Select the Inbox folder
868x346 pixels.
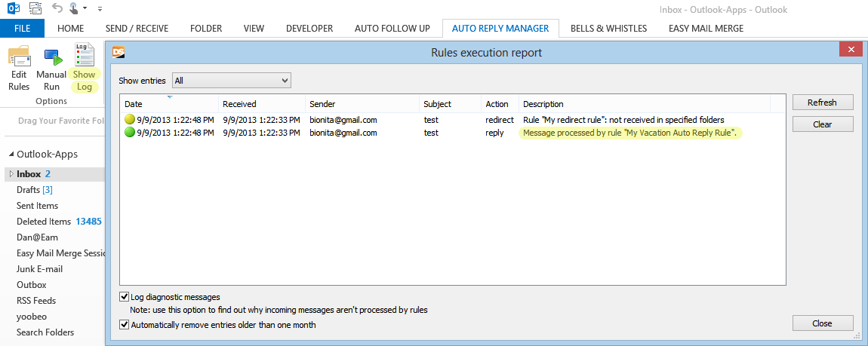tap(54, 174)
